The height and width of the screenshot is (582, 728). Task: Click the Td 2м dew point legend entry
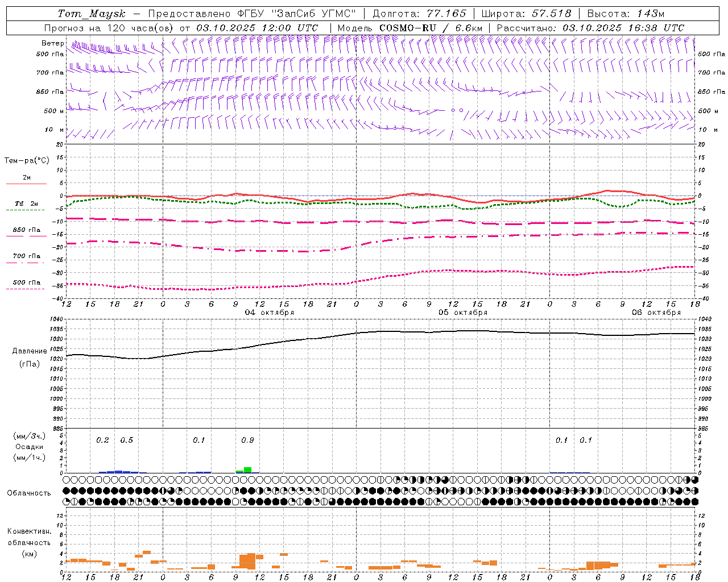pyautogui.click(x=27, y=203)
